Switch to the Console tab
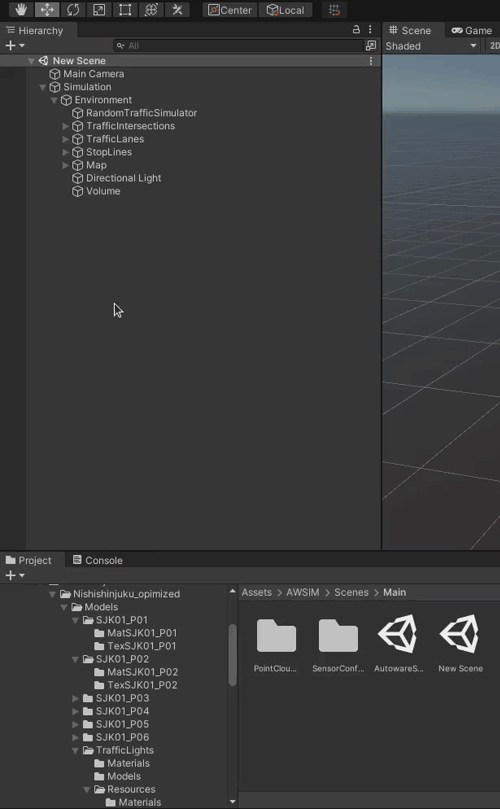The height and width of the screenshot is (809, 500). tap(98, 560)
